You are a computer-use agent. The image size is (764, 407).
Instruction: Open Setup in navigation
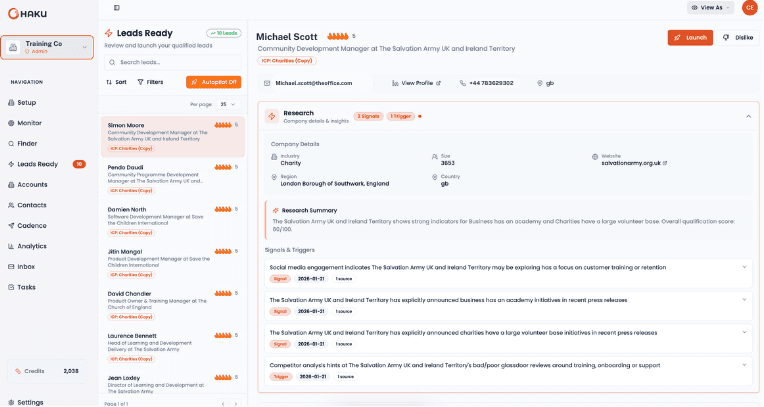[x=26, y=103]
